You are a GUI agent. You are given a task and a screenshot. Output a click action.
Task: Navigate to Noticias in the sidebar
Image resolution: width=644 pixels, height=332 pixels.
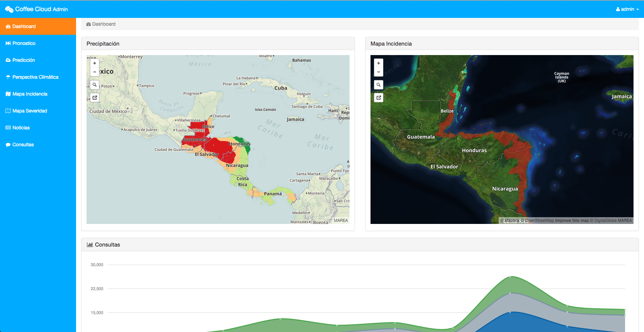point(21,128)
